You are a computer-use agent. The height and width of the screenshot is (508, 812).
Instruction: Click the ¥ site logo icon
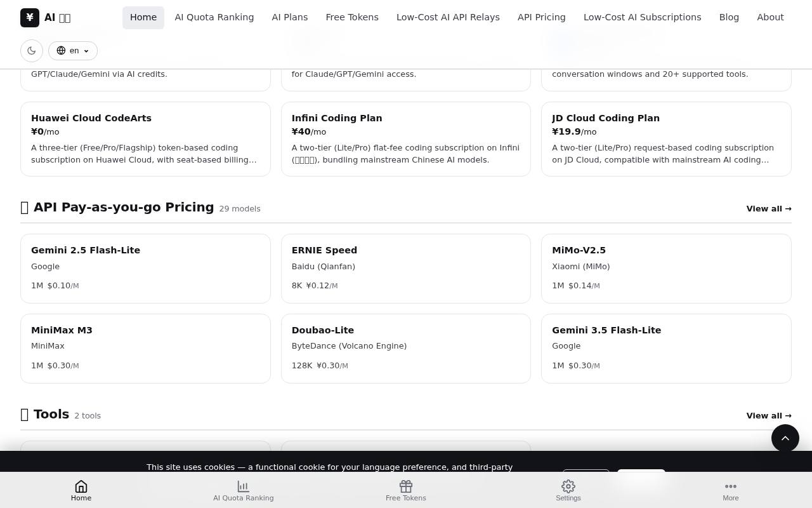click(30, 17)
